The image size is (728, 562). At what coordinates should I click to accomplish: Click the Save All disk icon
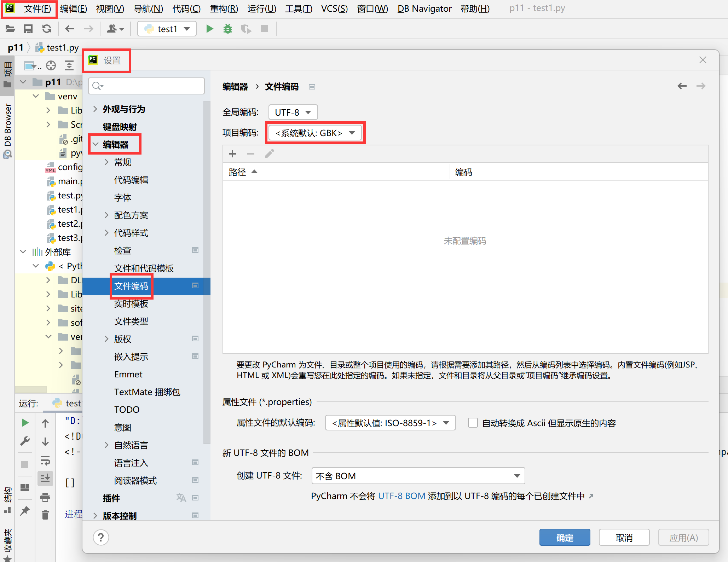[28, 29]
